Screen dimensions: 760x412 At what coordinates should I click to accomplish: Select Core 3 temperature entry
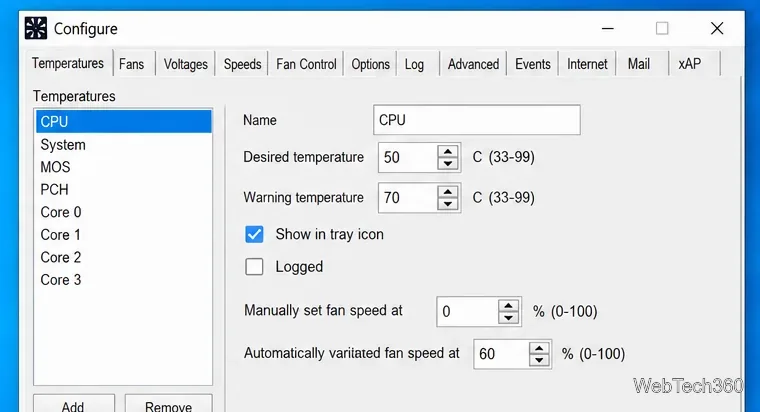(x=124, y=280)
